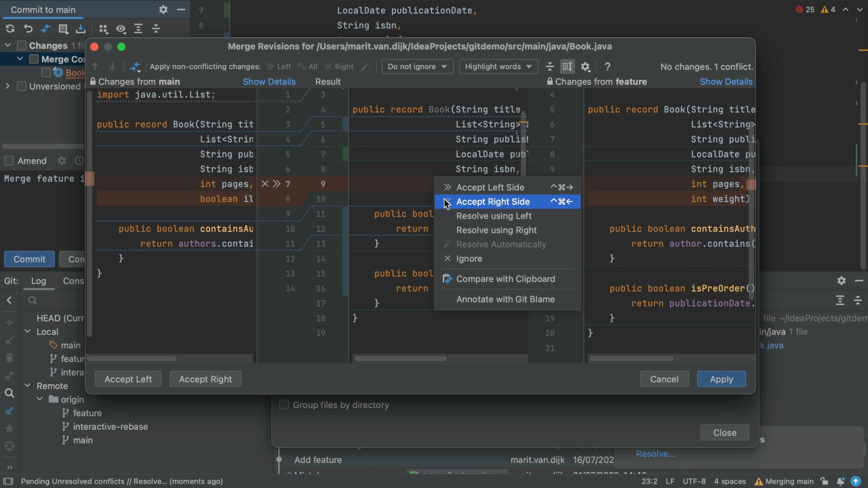868x488 pixels.
Task: Click the side-by-side diff view icon
Action: [567, 66]
